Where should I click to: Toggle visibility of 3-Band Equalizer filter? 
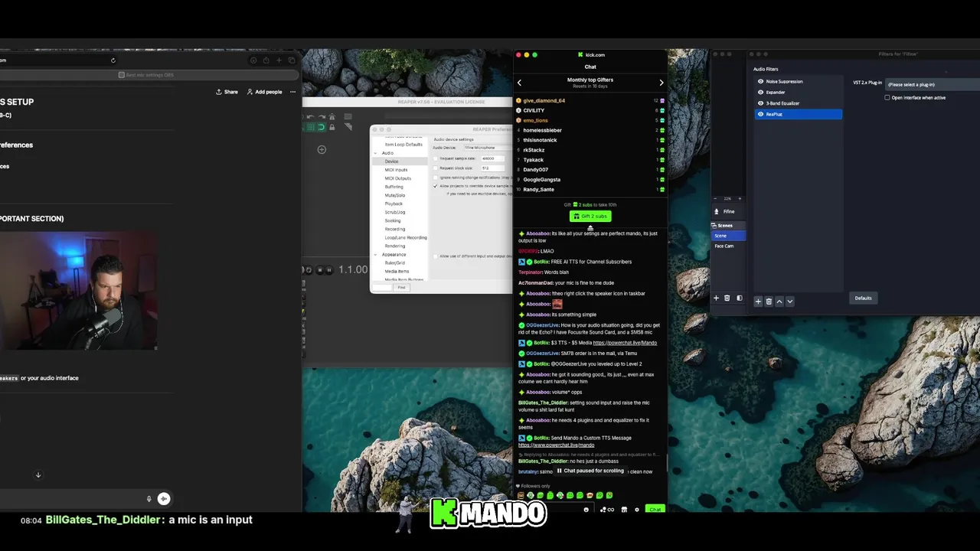point(760,103)
